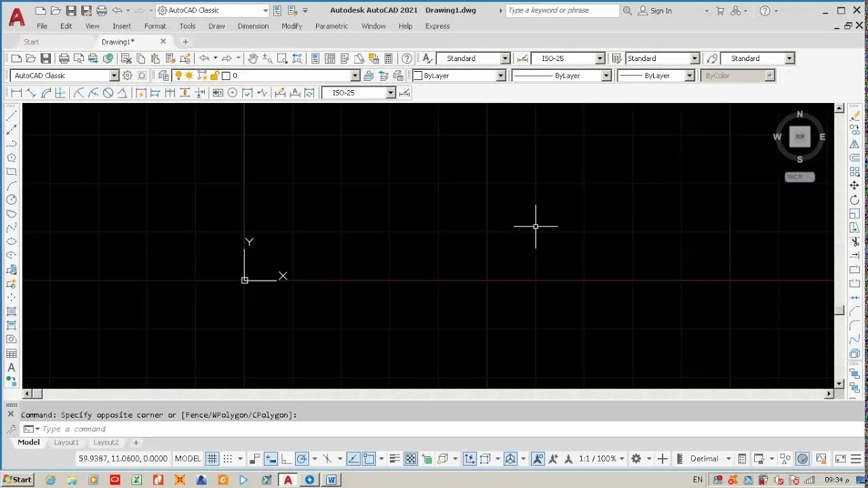Open the QuickCalc calculator icon
Viewport: 868px width, 488px height.
[x=389, y=58]
